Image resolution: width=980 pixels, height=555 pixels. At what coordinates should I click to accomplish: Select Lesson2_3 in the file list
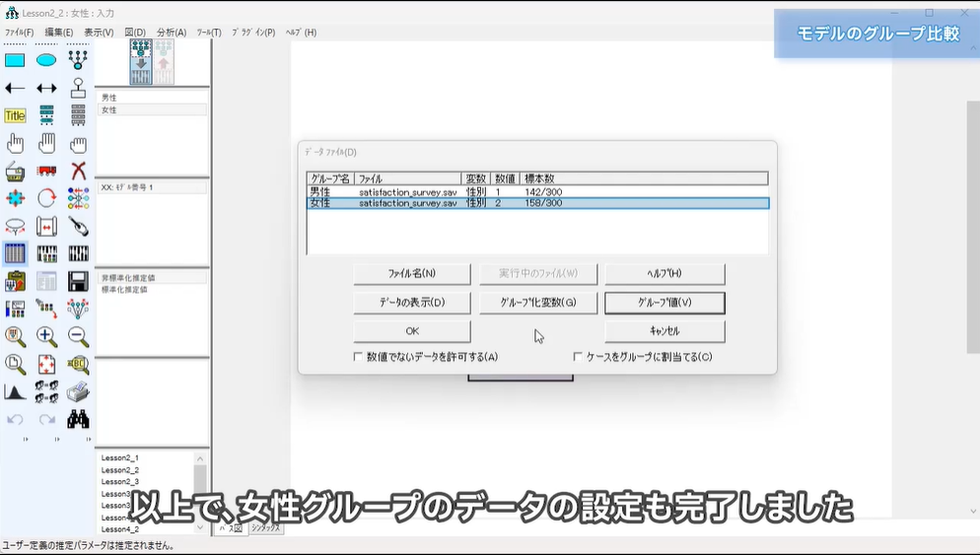coord(120,482)
